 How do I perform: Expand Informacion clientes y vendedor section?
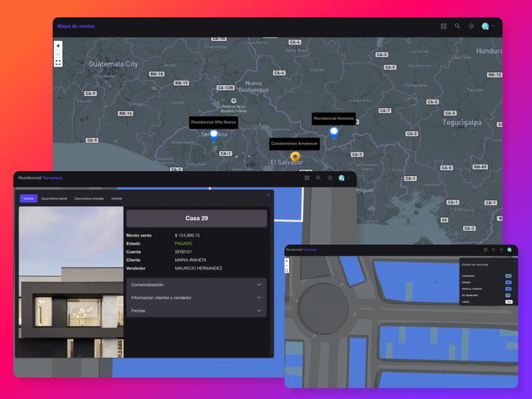point(197,298)
